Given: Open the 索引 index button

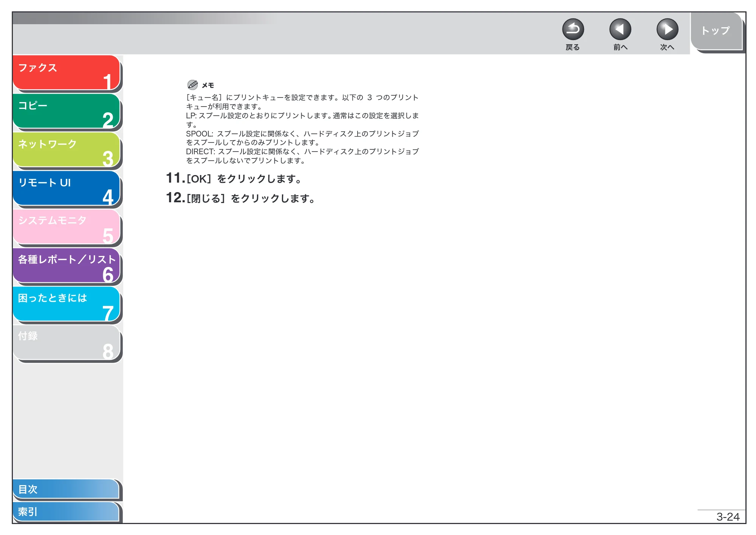Looking at the screenshot, I should [x=66, y=512].
